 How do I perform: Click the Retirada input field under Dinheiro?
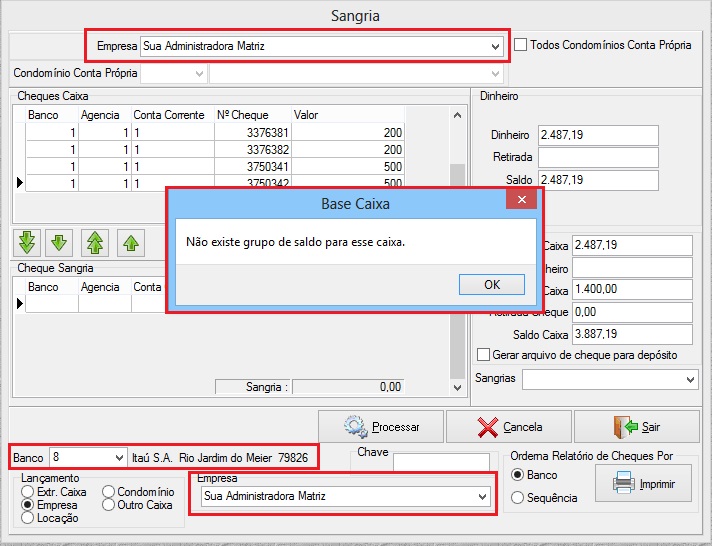tap(598, 157)
